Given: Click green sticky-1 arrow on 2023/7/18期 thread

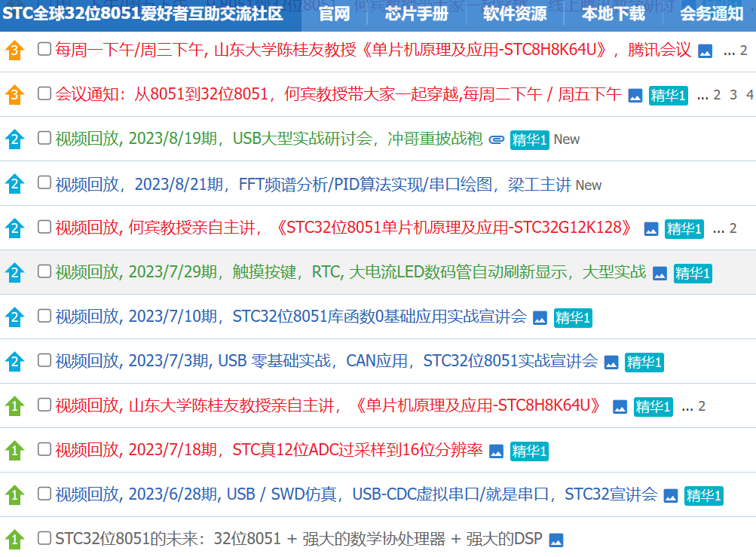Looking at the screenshot, I should tap(14, 451).
